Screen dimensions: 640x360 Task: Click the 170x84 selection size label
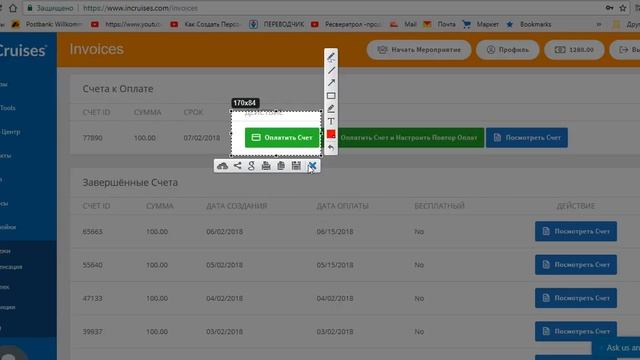[x=245, y=103]
